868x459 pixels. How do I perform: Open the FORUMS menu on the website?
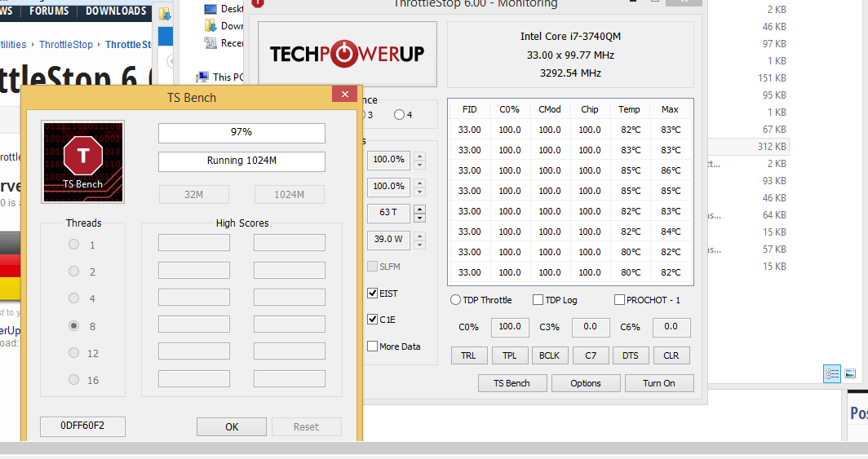click(49, 11)
